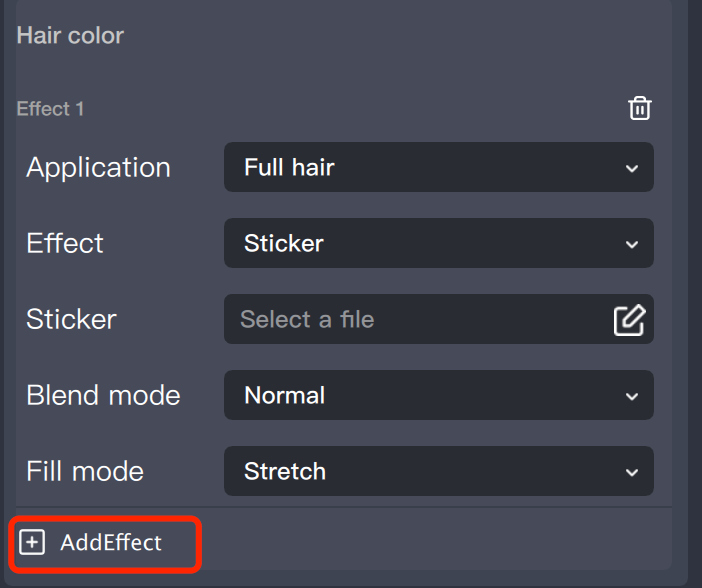The width and height of the screenshot is (702, 588).
Task: Click the Sticker field label
Action: tap(71, 319)
